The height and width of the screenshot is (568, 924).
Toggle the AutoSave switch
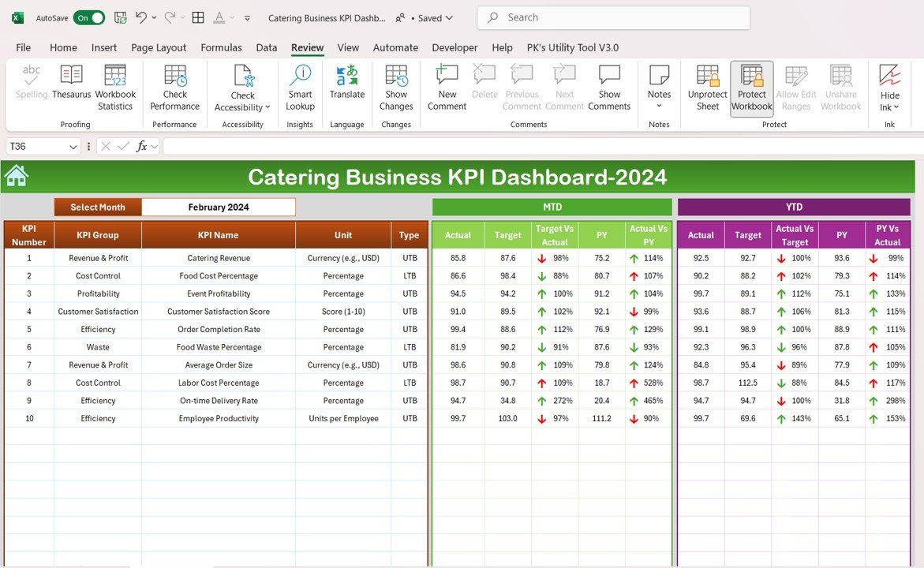click(x=88, y=17)
